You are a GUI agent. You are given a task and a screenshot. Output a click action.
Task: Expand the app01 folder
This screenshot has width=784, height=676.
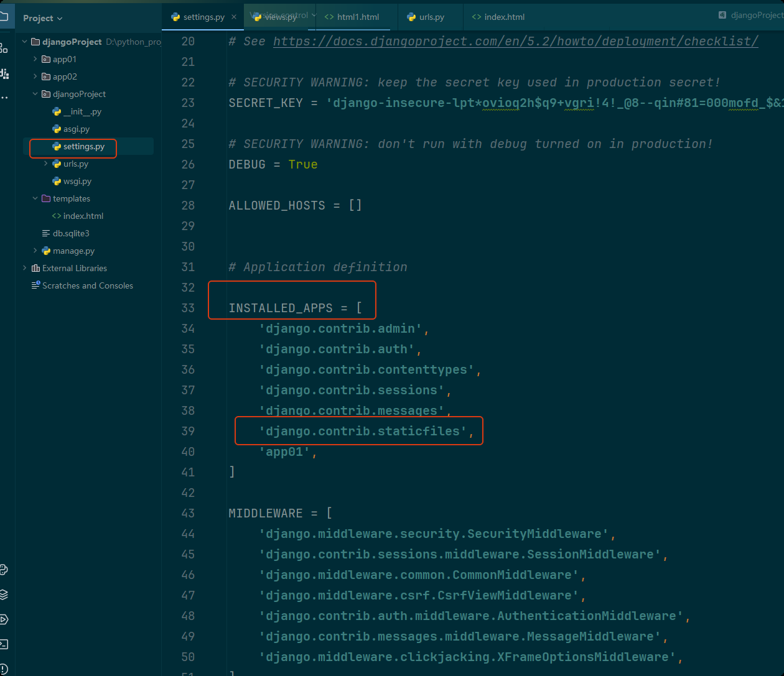click(x=35, y=59)
